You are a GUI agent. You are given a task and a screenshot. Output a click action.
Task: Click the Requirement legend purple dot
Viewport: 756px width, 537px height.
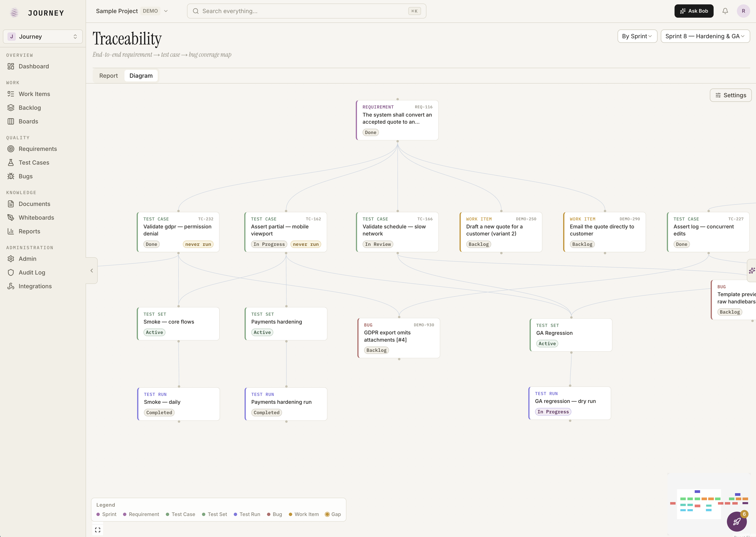point(125,514)
